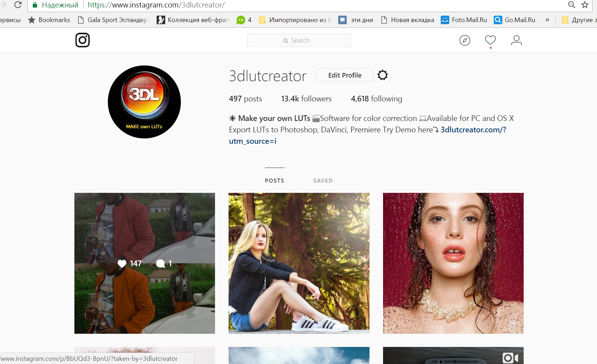Open the Go.Mail.Ru bookmark

click(514, 20)
